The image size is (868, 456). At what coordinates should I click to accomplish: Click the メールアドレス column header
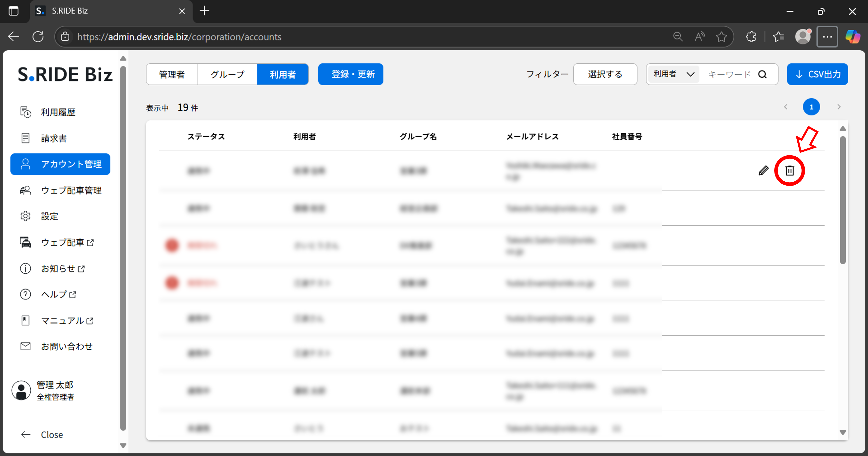tap(533, 136)
